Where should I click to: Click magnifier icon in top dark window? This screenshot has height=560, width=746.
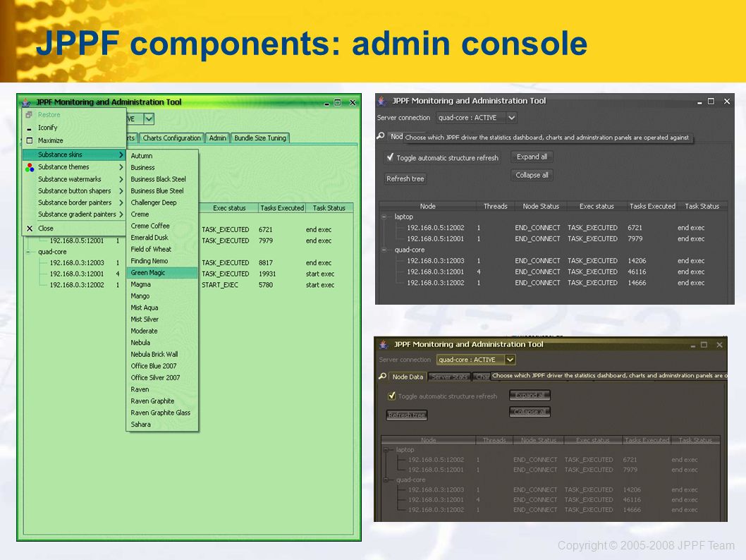(x=381, y=136)
